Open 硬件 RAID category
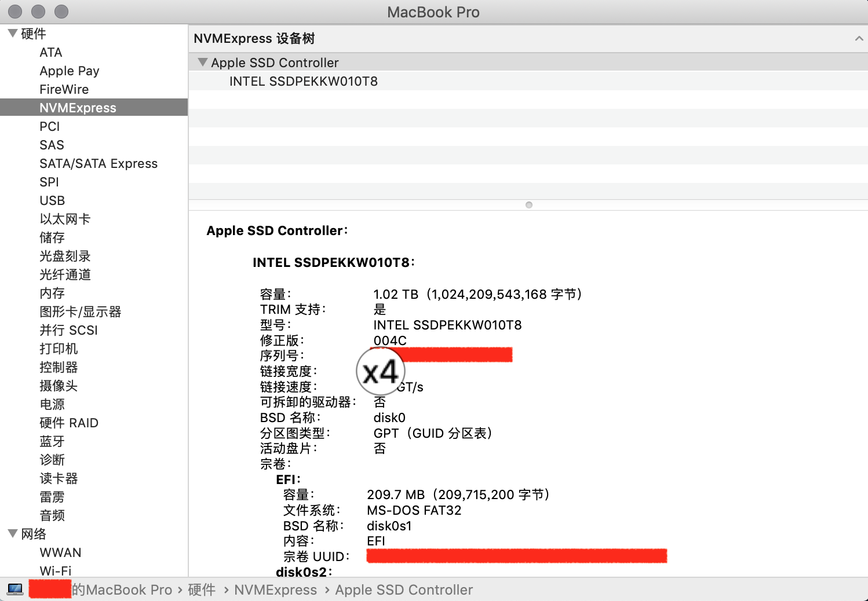This screenshot has height=601, width=868. point(69,423)
